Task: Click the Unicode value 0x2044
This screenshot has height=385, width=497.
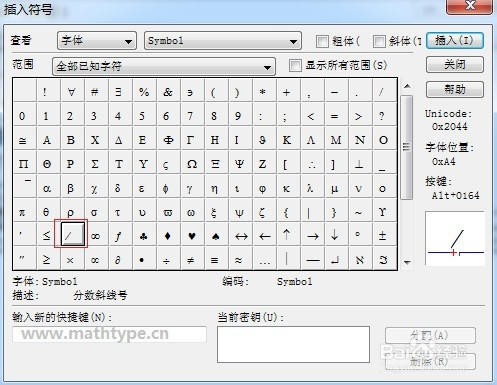Action: point(449,127)
